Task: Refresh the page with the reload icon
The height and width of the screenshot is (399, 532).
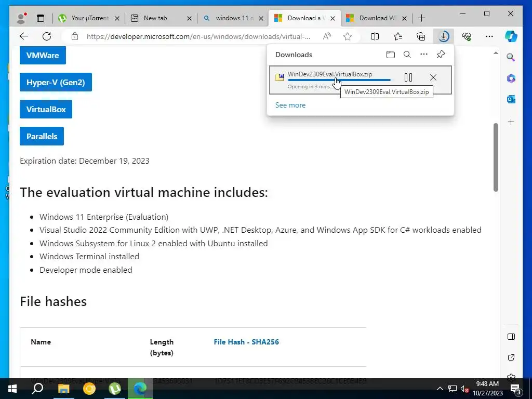Action: [47, 36]
